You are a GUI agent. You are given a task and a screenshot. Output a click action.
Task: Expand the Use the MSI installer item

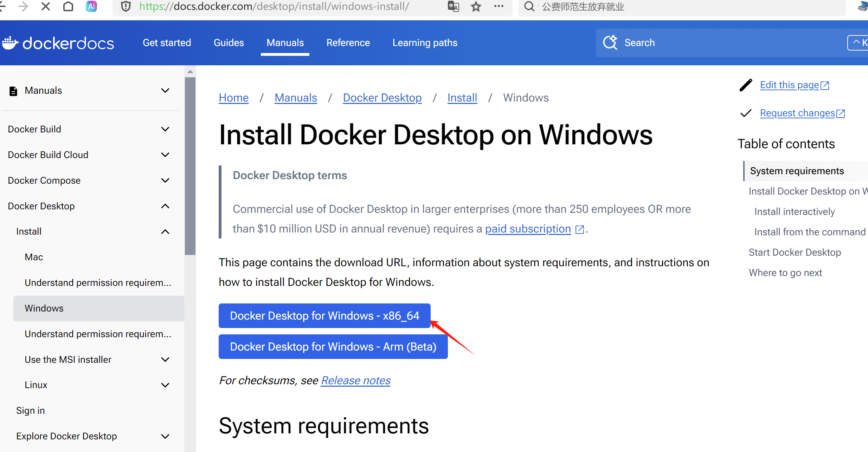tap(165, 360)
